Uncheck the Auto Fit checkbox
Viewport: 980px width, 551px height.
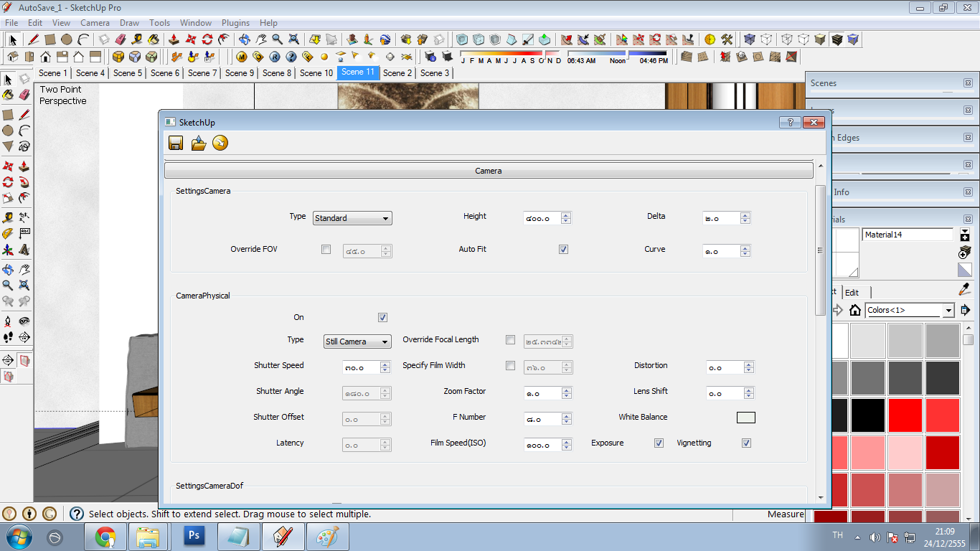tap(563, 250)
